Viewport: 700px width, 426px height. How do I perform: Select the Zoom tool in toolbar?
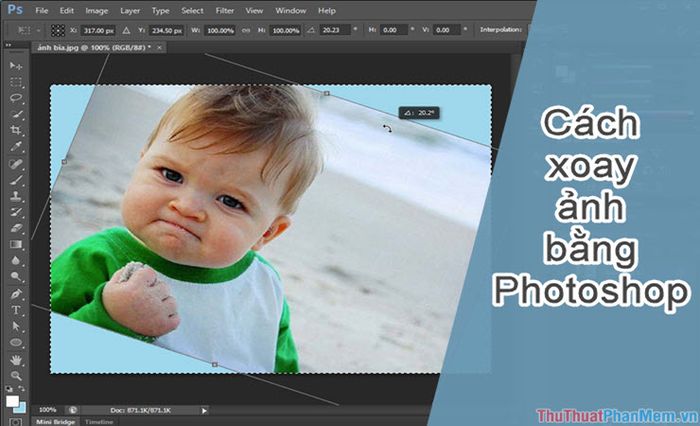(x=16, y=374)
